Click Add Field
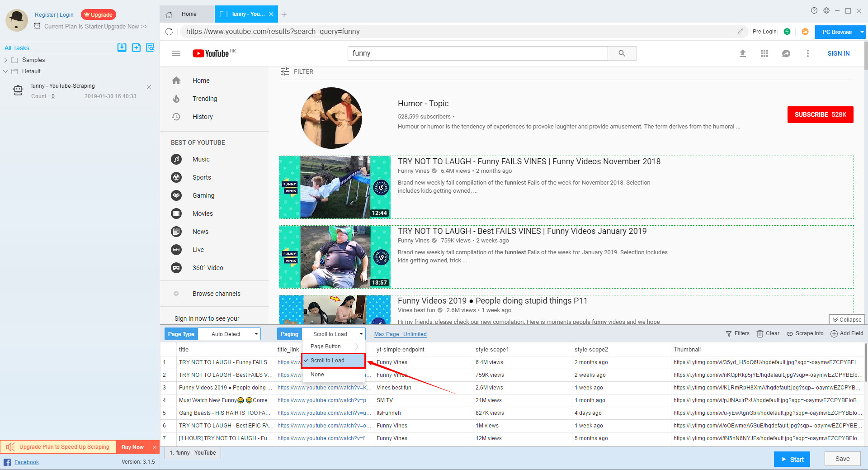Screen dimensions: 868x470 (x=847, y=333)
